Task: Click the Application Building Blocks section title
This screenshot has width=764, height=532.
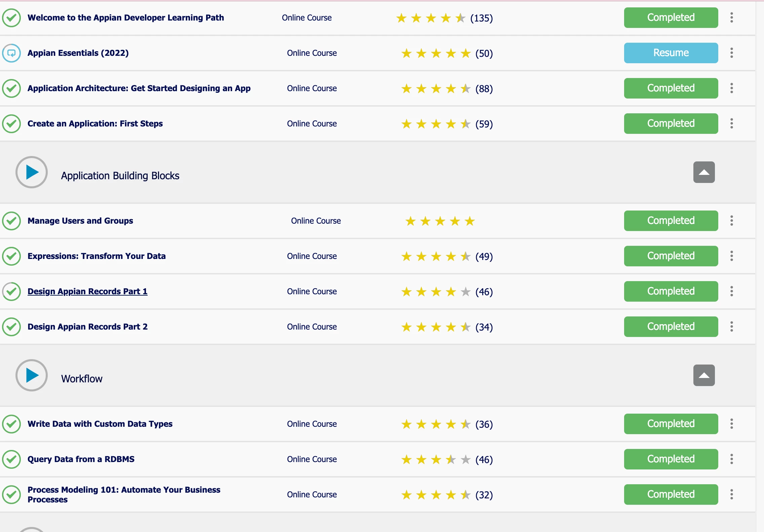Action: coord(120,176)
